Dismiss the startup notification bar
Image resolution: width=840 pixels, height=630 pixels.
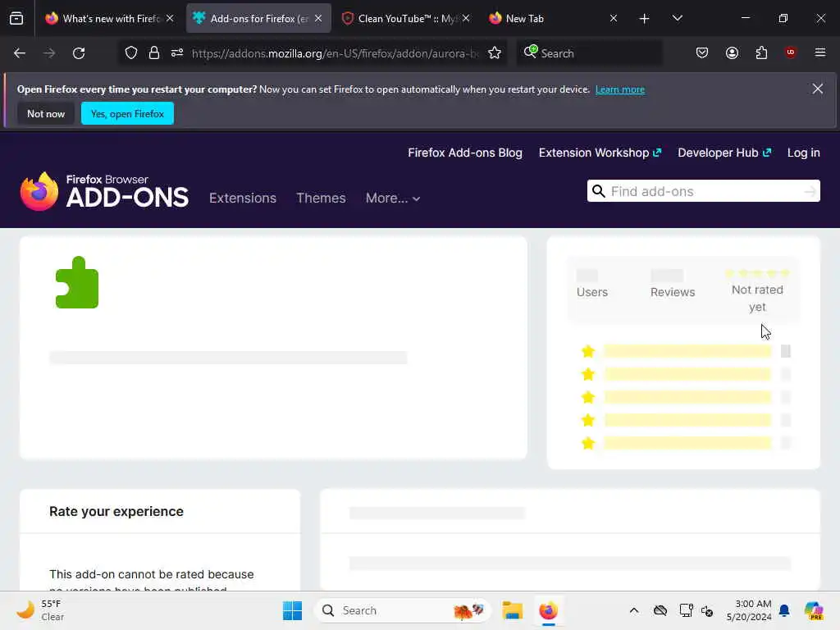pos(817,89)
